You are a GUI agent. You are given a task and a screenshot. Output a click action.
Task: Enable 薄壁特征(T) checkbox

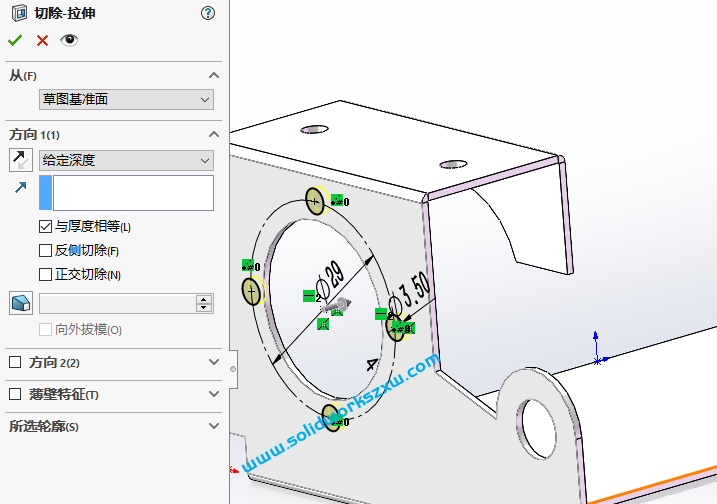pyautogui.click(x=15, y=394)
